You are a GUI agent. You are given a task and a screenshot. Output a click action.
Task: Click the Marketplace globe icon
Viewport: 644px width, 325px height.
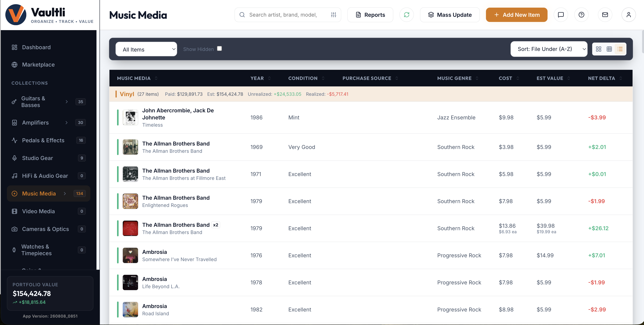coord(14,64)
